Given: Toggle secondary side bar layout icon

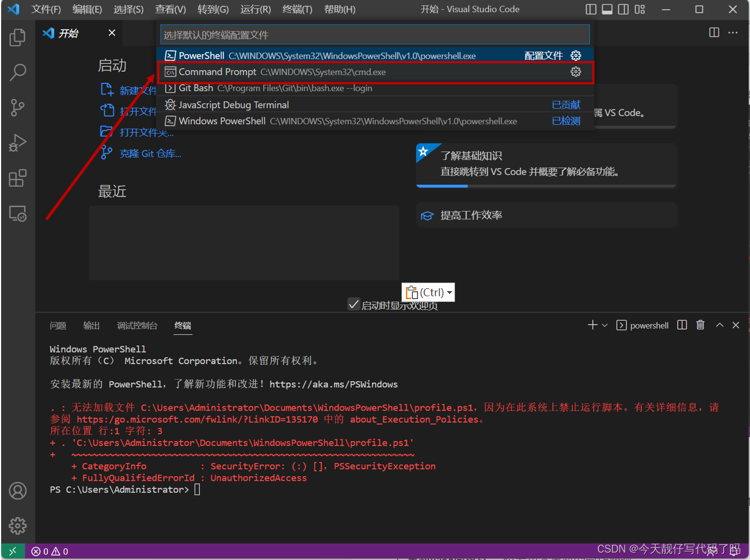Looking at the screenshot, I should pyautogui.click(x=624, y=9).
